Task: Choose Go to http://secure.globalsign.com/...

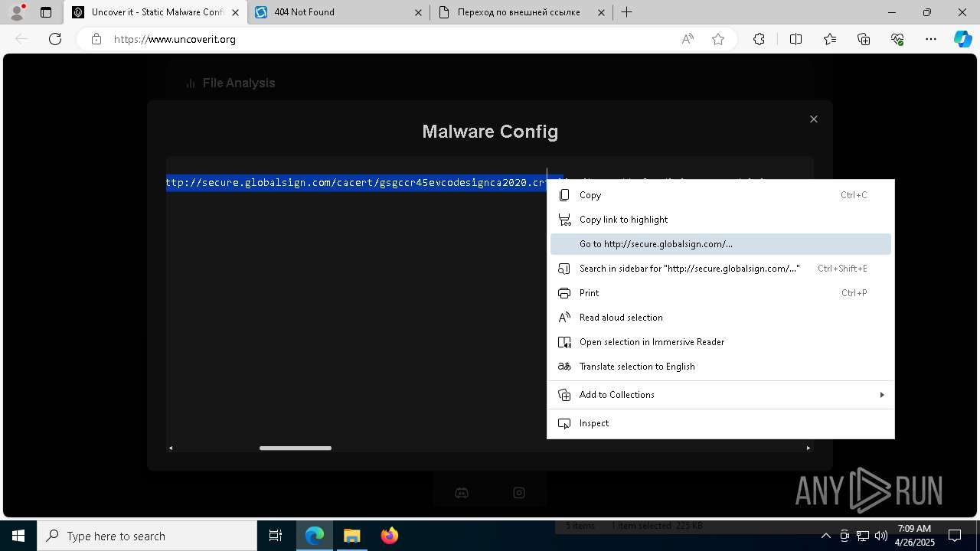Action: pyautogui.click(x=720, y=244)
